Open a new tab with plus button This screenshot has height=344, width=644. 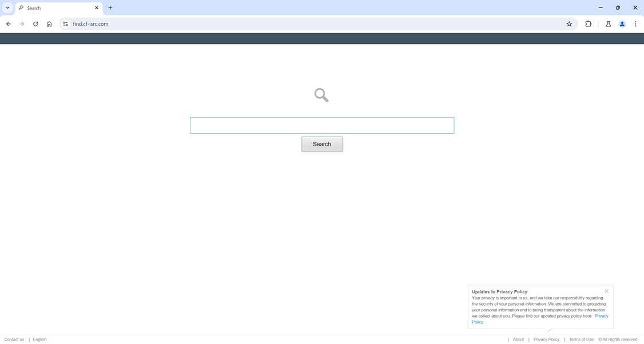(x=110, y=8)
